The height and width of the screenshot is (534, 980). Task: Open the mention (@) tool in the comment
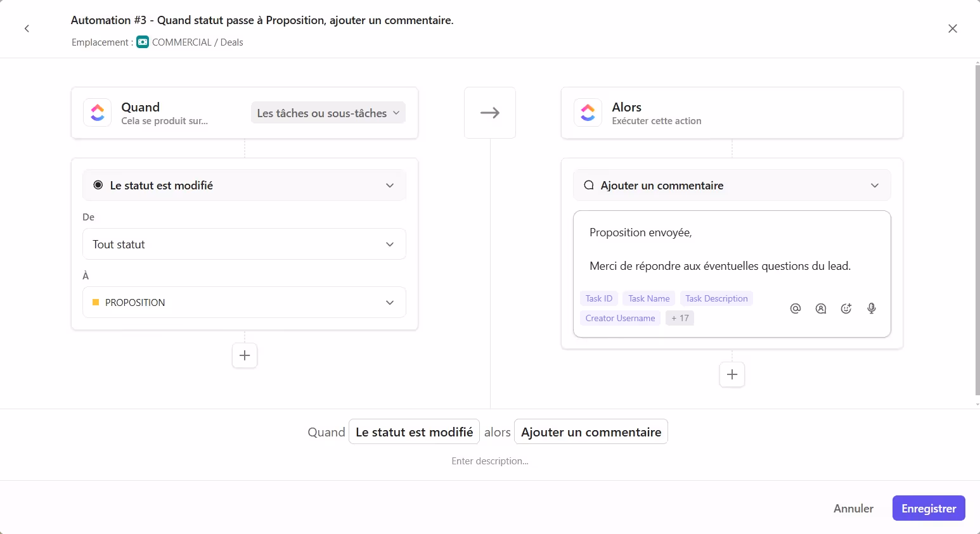click(796, 308)
